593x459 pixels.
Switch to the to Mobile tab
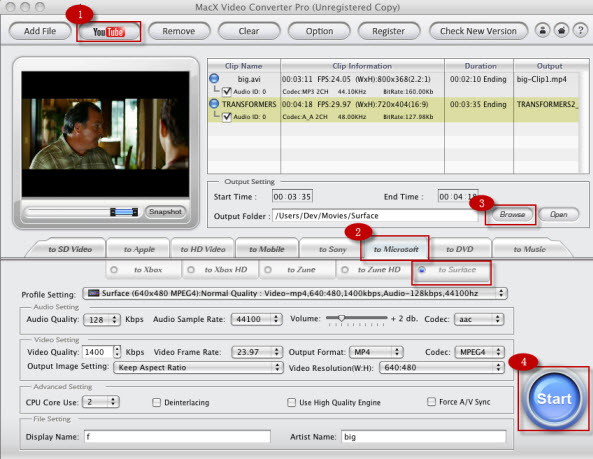point(267,249)
